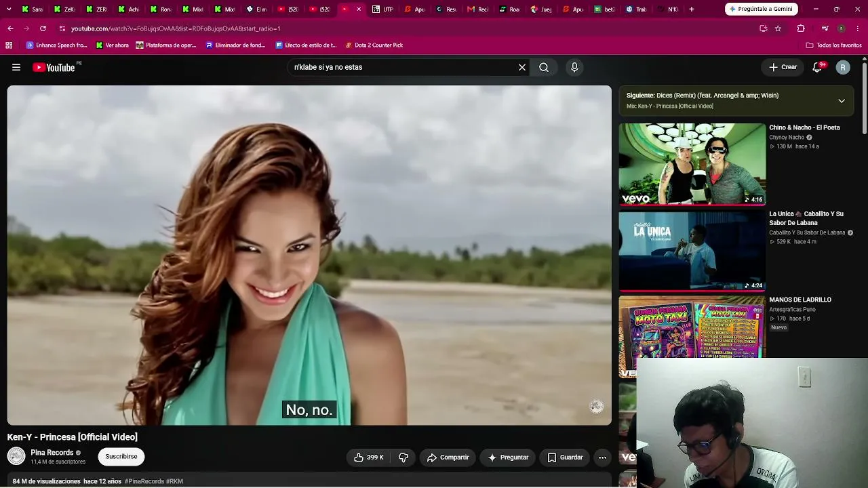The width and height of the screenshot is (868, 488).
Task: Go to the YouTube home logo
Action: [x=54, y=67]
